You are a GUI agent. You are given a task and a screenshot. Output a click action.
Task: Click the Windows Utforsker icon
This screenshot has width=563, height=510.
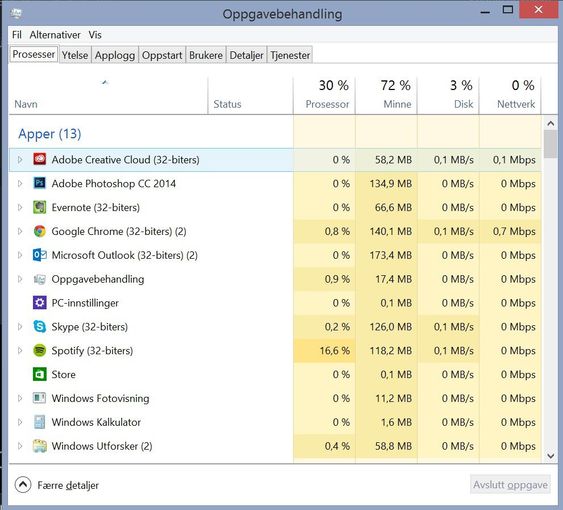click(x=39, y=446)
